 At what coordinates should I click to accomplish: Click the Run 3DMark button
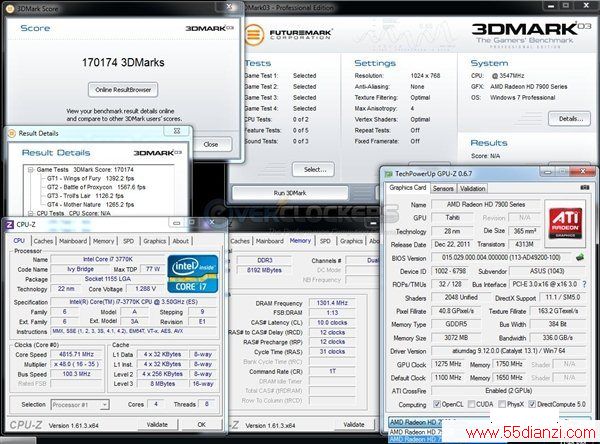pos(290,193)
